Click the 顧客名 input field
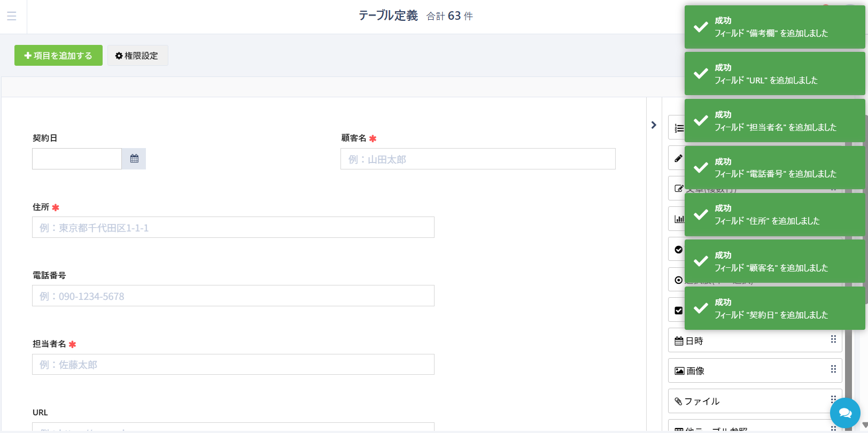Image resolution: width=868 pixels, height=433 pixels. 477,159
